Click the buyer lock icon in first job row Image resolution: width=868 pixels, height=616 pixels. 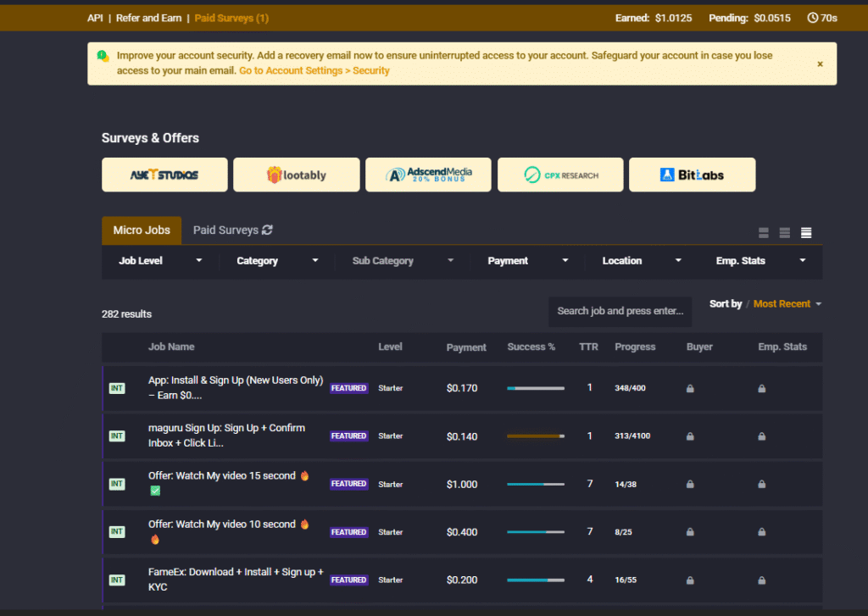(x=690, y=388)
